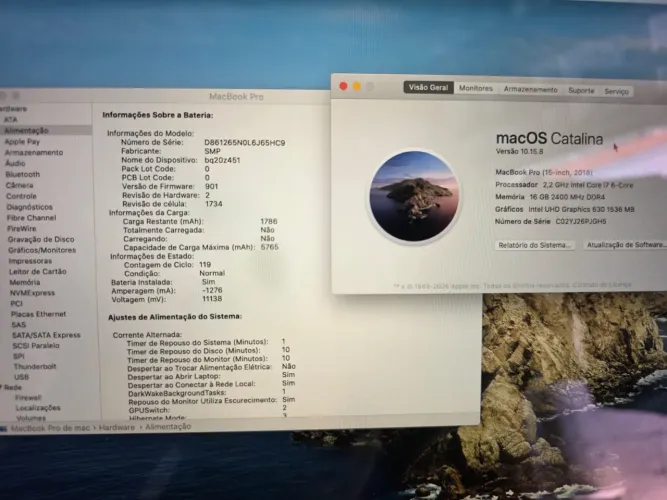Select Memória in the sidebar
The height and width of the screenshot is (500, 667).
25,282
